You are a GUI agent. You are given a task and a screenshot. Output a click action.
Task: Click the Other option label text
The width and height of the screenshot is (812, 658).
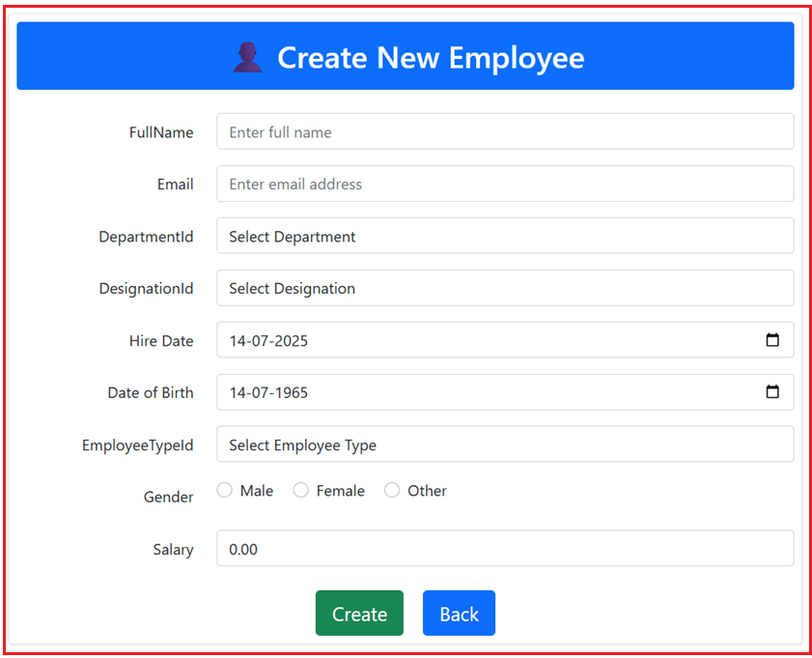pyautogui.click(x=427, y=491)
